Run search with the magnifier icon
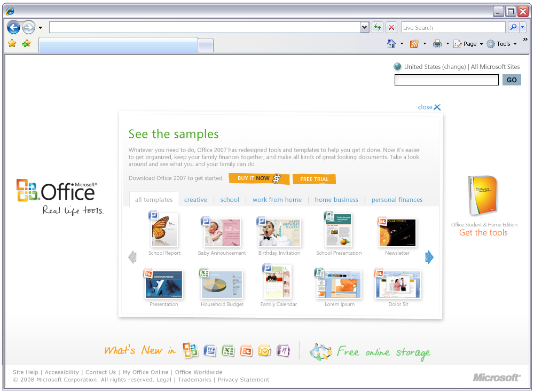 tap(513, 27)
